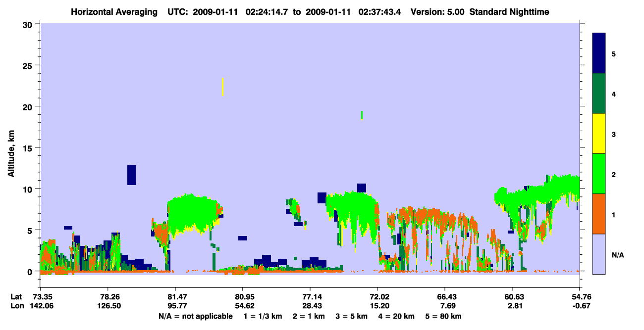This screenshot has width=644, height=330.
Task: Click the orange level 1 colorbar segment
Action: 599,214
